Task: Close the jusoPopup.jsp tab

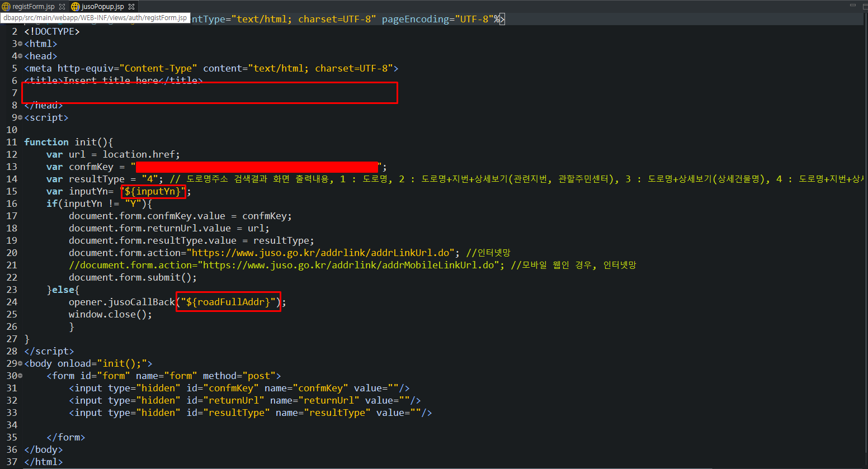Action: [x=131, y=7]
